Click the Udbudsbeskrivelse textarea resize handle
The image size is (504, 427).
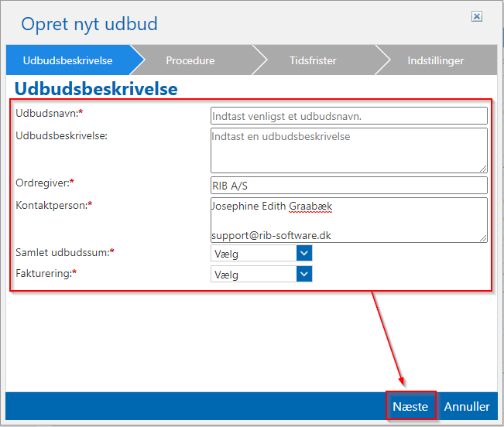coord(483,168)
